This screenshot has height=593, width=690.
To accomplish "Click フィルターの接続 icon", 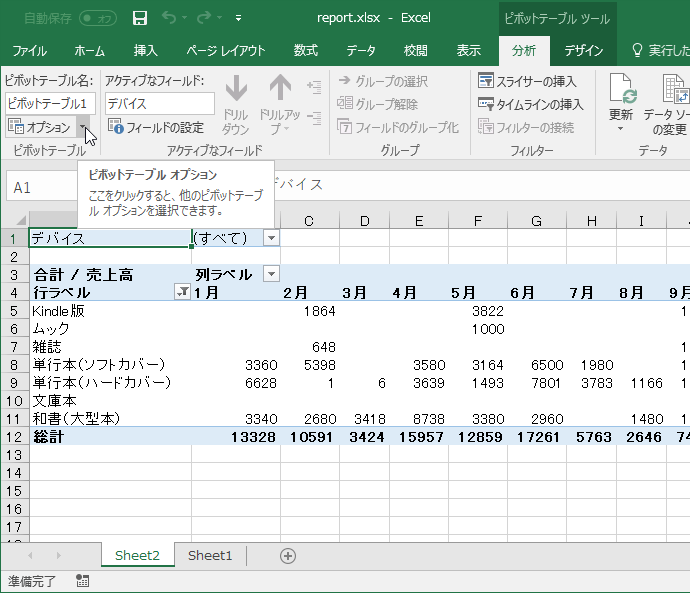I will [x=486, y=127].
